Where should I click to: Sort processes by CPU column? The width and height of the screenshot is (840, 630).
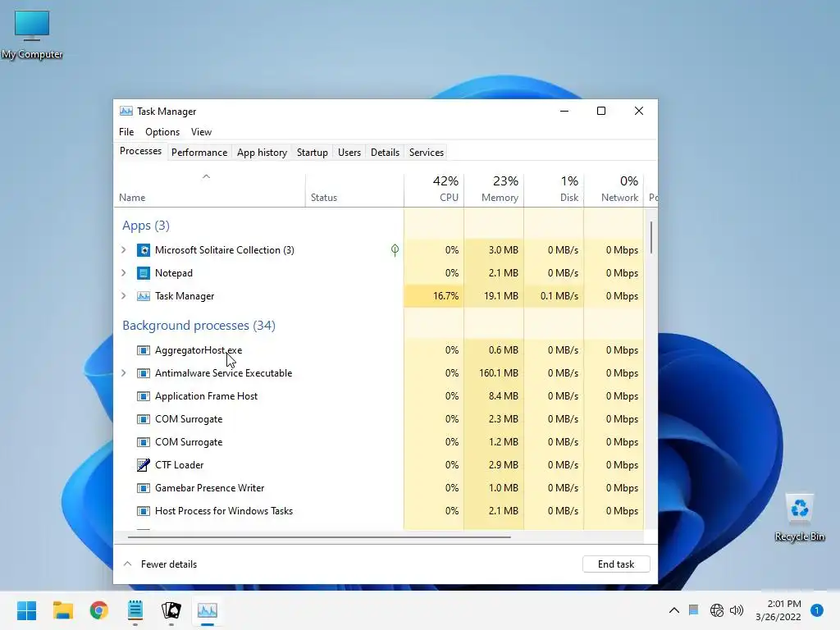434,189
